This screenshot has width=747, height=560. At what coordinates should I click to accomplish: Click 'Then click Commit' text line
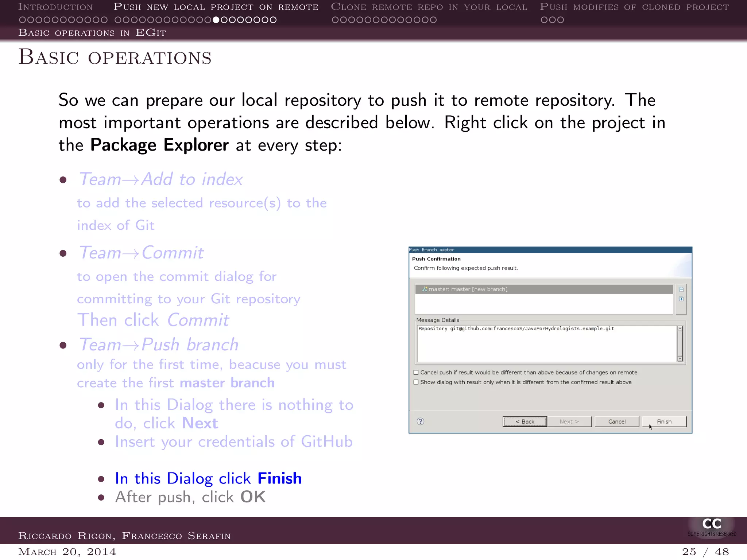pos(153,320)
